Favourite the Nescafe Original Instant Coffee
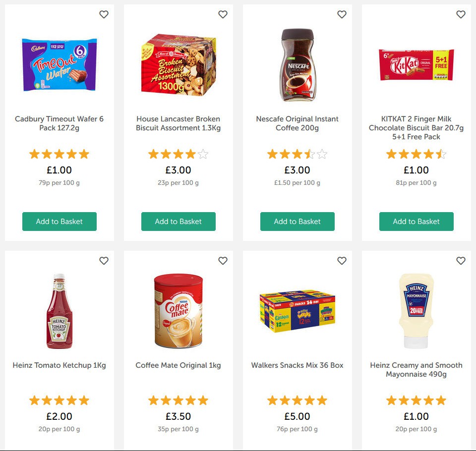This screenshot has width=476, height=451. tap(342, 14)
